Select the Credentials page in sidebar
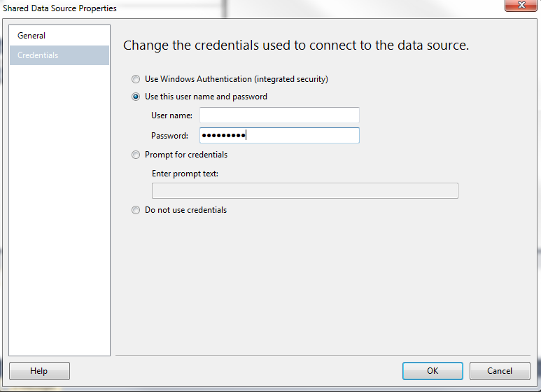The image size is (541, 392). [x=38, y=55]
